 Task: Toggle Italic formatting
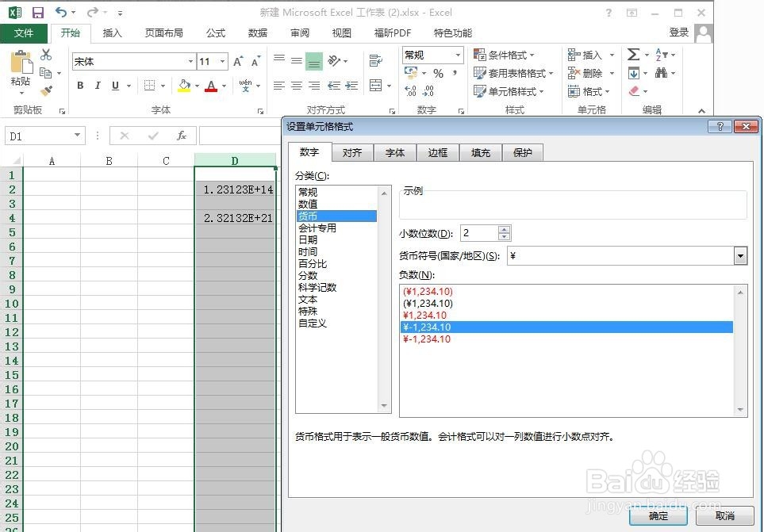[98, 86]
